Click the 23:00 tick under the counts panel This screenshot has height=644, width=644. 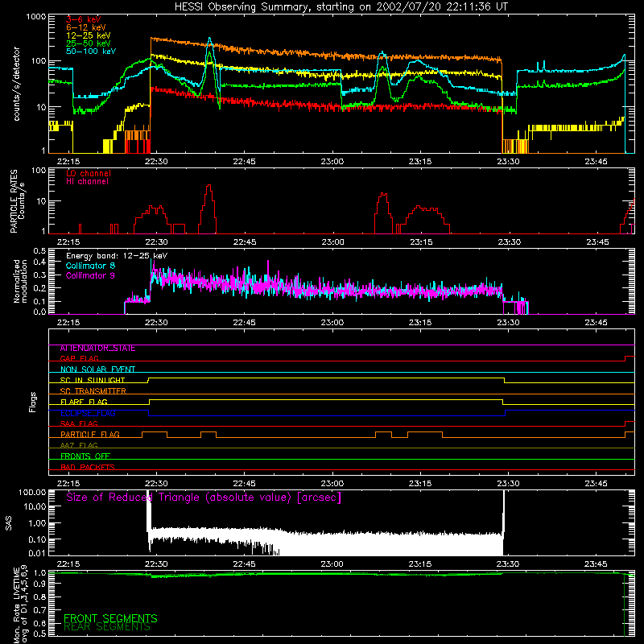point(332,162)
